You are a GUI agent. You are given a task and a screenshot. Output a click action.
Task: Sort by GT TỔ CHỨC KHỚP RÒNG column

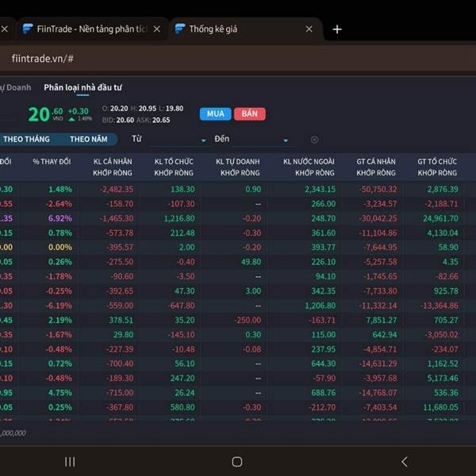point(437,167)
